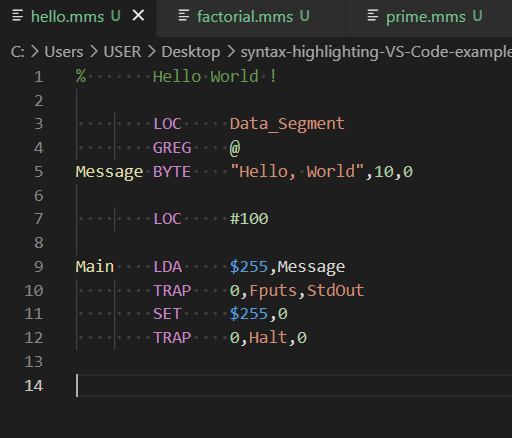
Task: Click the chevron after Users in breadcrumbs
Action: tap(94, 52)
